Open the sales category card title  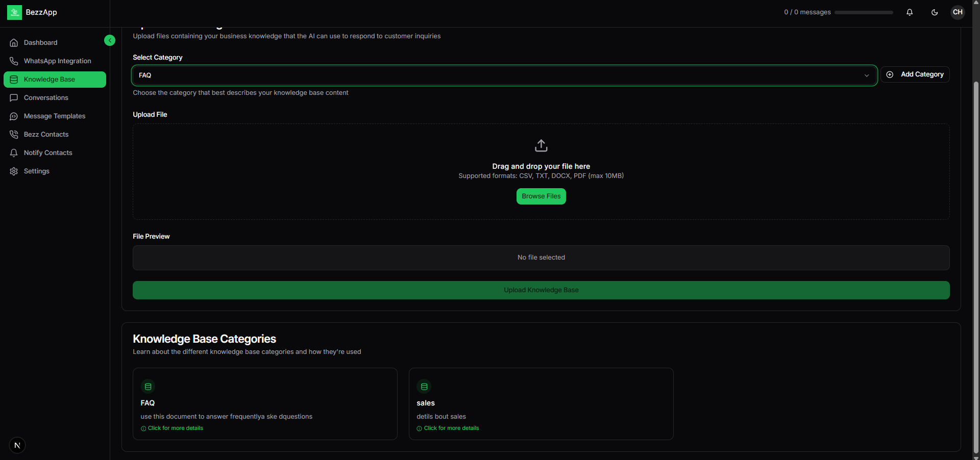point(426,403)
